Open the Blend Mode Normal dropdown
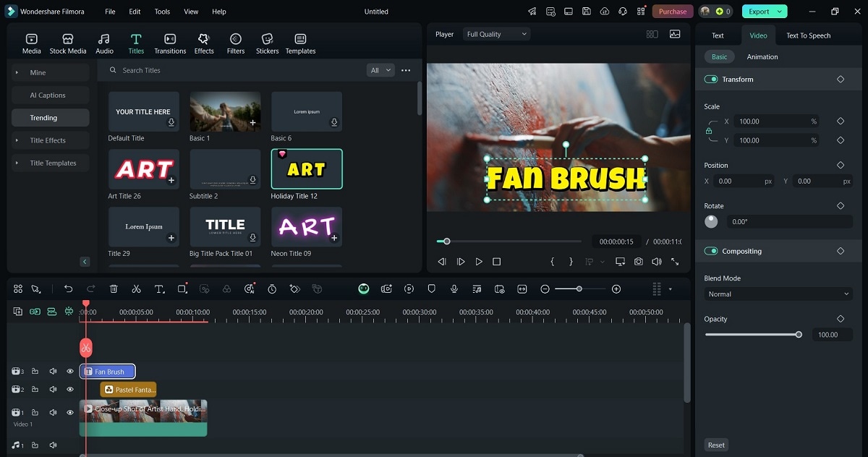Screen dimensions: 868x457 click(x=778, y=294)
